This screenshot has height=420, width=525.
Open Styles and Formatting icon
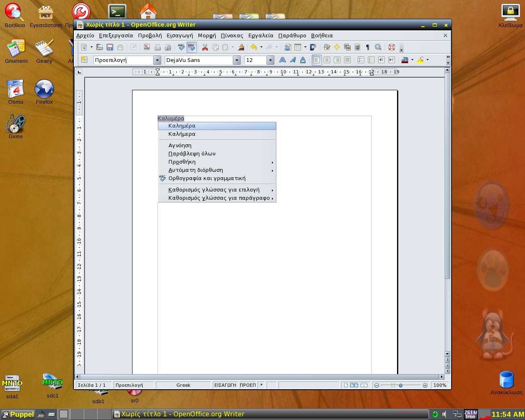(x=84, y=60)
